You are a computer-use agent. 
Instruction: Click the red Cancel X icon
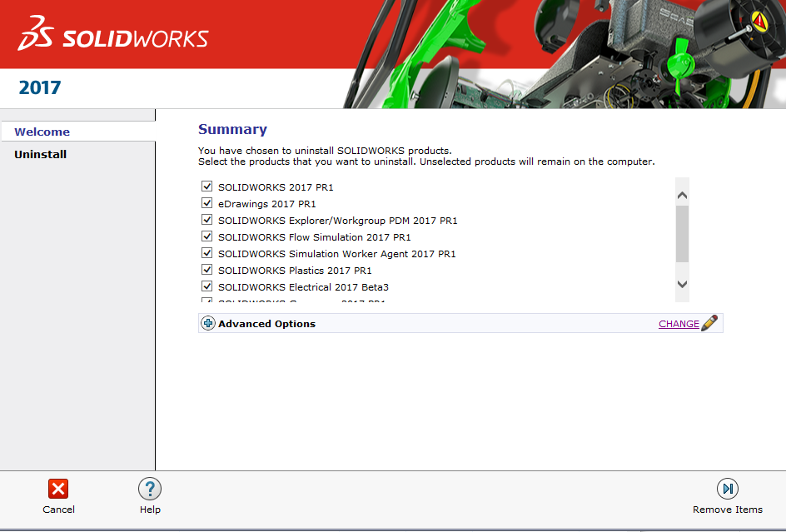click(58, 489)
